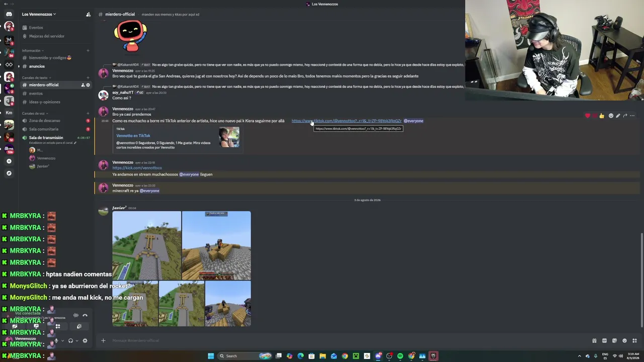Click the attach plus button in message box
This screenshot has width=644, height=362.
point(103,341)
